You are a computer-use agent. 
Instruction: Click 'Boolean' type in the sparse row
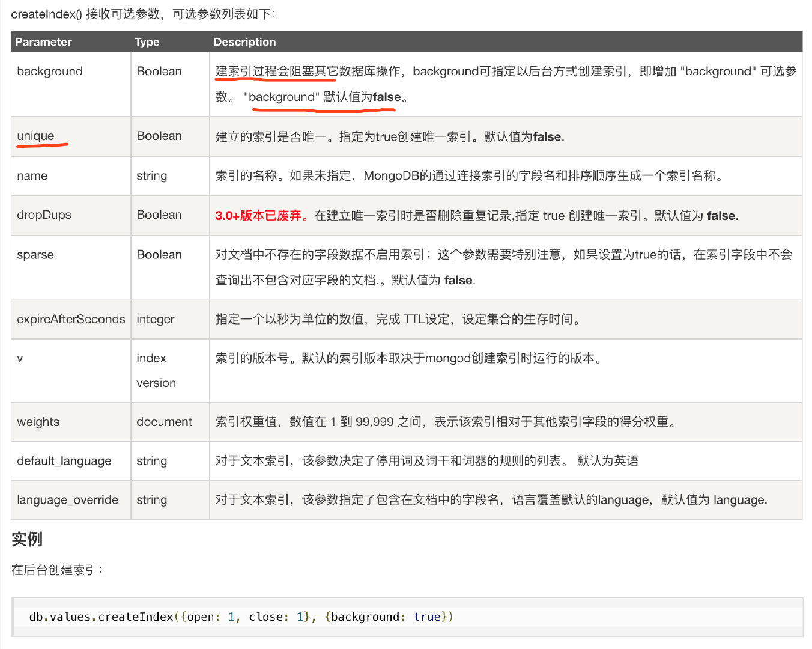[x=159, y=254]
